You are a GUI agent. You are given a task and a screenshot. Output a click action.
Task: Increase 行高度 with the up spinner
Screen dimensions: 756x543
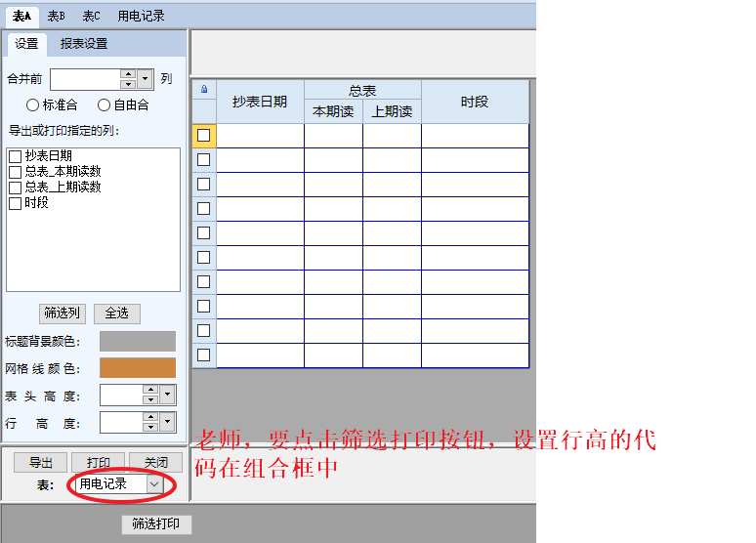150,418
